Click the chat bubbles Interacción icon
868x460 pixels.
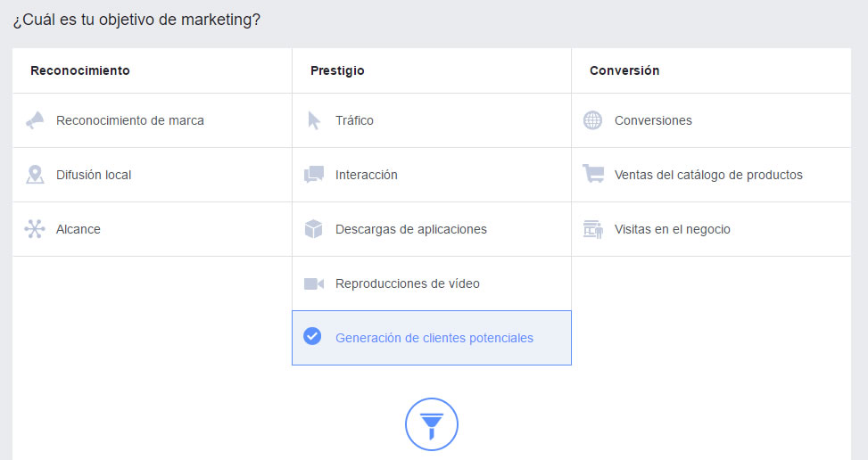[314, 175]
